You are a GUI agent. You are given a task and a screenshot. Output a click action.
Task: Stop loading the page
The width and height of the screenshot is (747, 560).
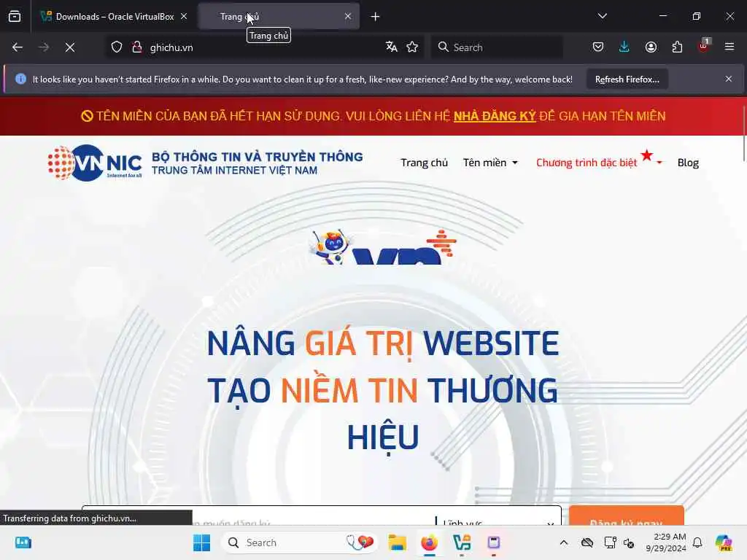pyautogui.click(x=70, y=47)
